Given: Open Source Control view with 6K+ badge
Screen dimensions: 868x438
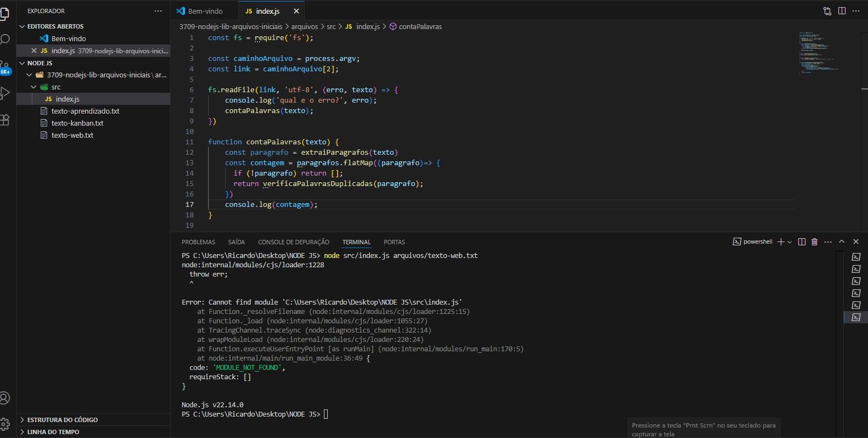Looking at the screenshot, I should (x=4, y=67).
